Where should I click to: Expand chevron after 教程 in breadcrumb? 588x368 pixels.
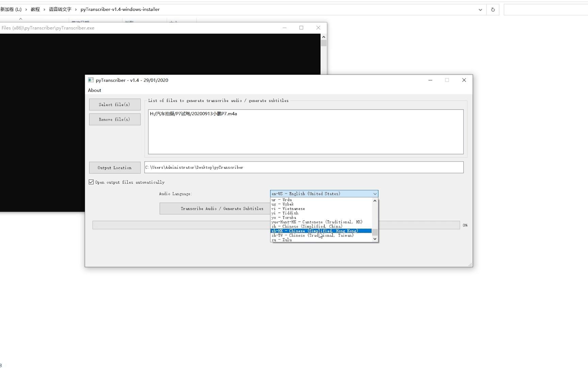tap(44, 10)
